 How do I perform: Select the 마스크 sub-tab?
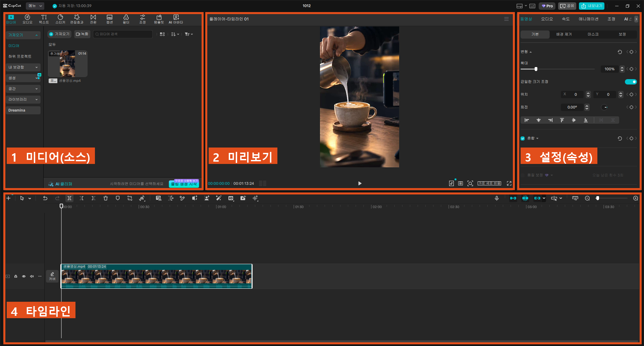tap(593, 34)
